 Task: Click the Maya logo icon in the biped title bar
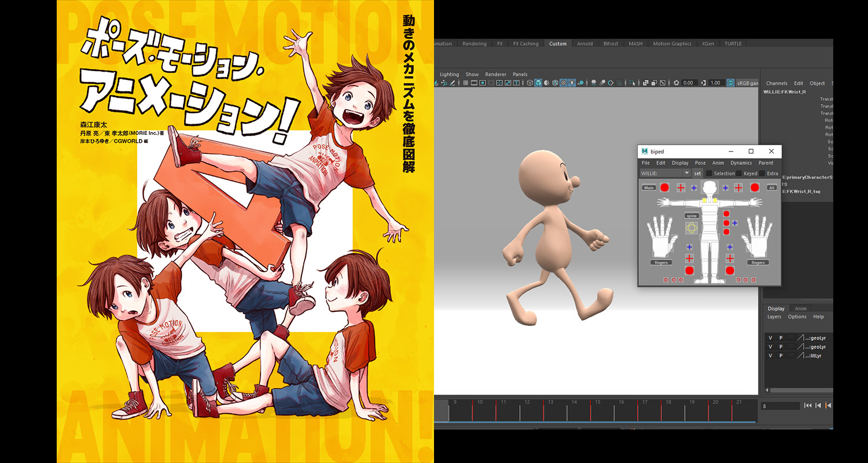[645, 152]
